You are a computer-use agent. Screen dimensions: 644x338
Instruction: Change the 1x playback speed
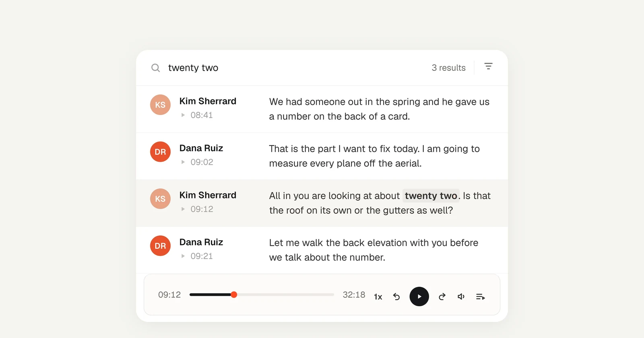pos(378,297)
